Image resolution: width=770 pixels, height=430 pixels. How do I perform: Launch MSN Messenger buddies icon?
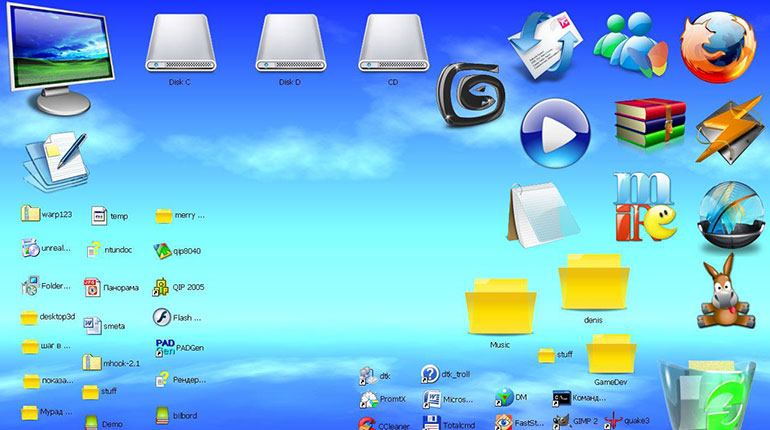click(x=631, y=45)
